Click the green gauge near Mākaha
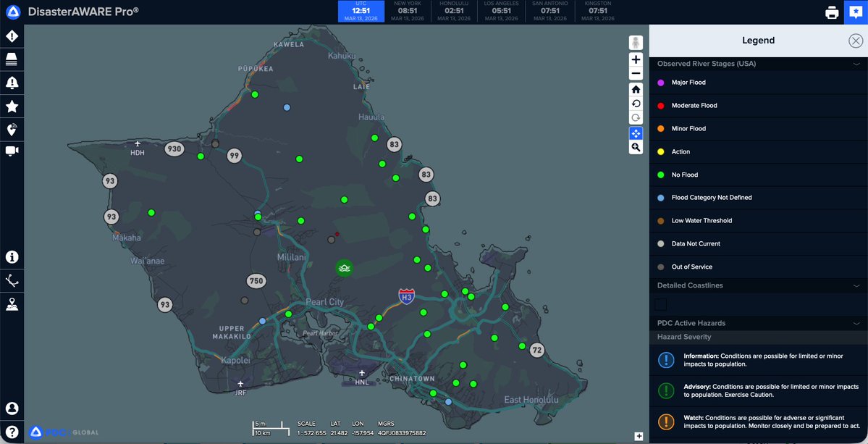Image resolution: width=868 pixels, height=444 pixels. pos(151,213)
